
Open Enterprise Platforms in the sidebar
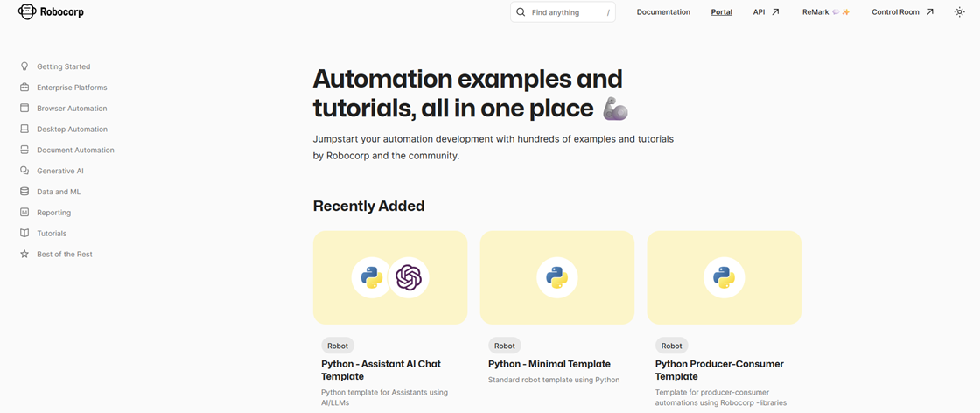pos(72,87)
